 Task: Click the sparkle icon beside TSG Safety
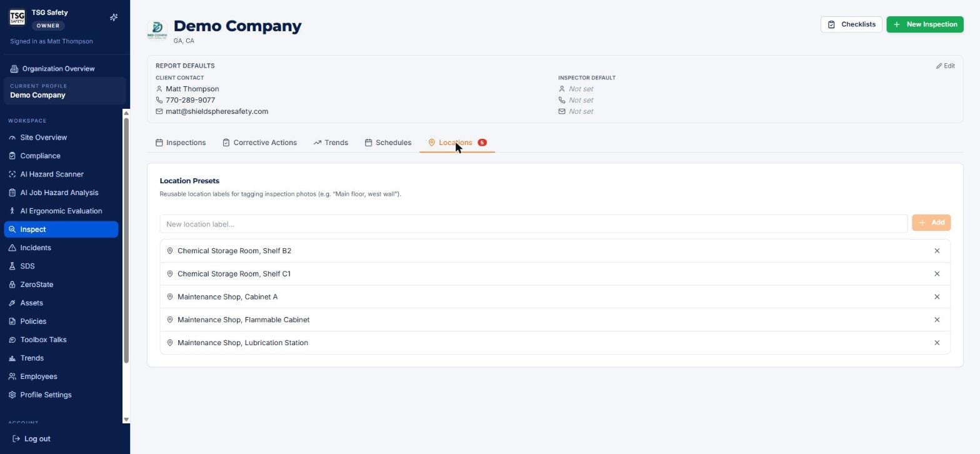(x=114, y=18)
